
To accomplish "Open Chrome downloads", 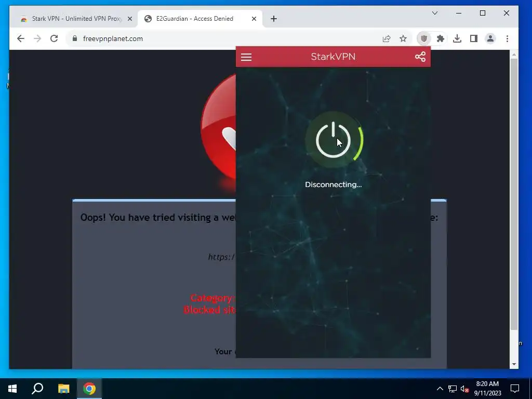I will point(457,38).
